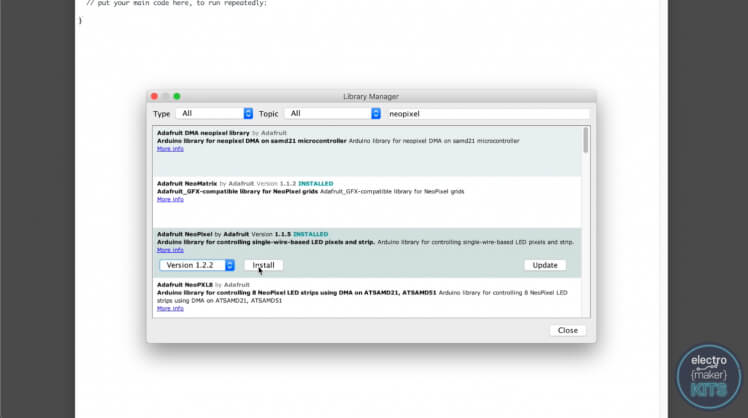Open the Version 1.2.2 selector
The width and height of the screenshot is (748, 418).
197,265
